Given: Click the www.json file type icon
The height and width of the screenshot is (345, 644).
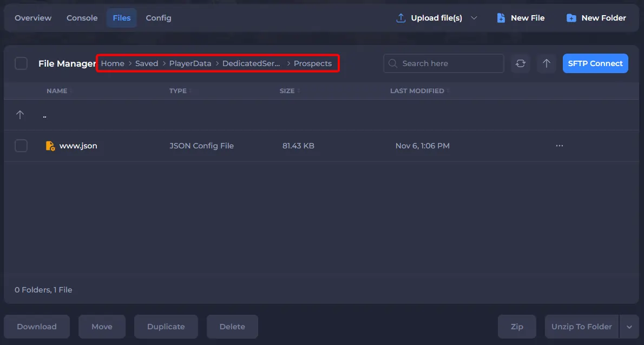Looking at the screenshot, I should [50, 145].
